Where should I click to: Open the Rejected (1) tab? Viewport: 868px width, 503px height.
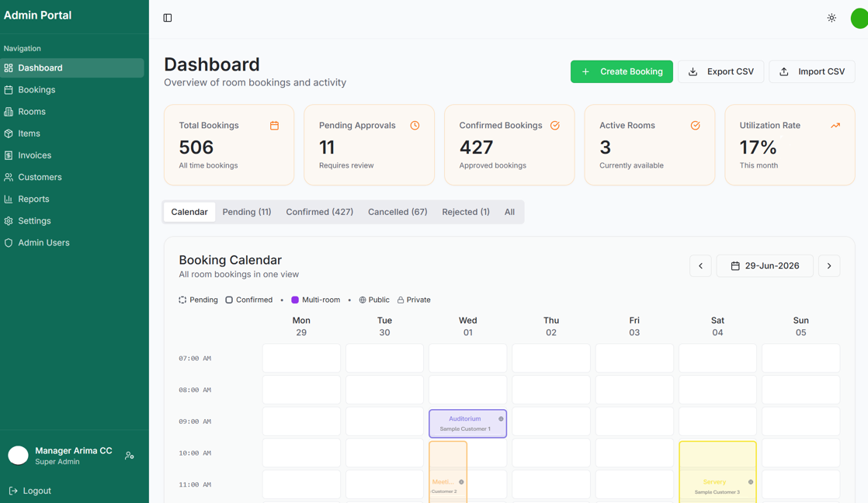466,212
